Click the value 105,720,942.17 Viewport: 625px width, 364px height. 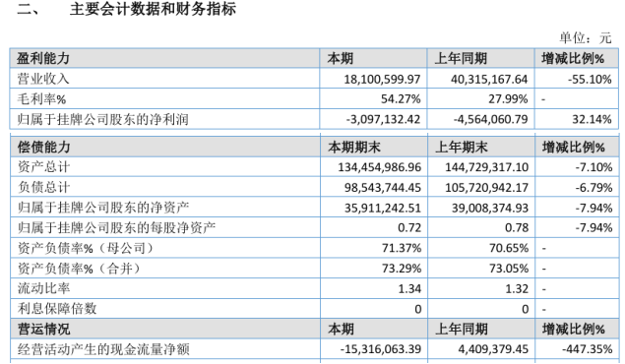486,188
